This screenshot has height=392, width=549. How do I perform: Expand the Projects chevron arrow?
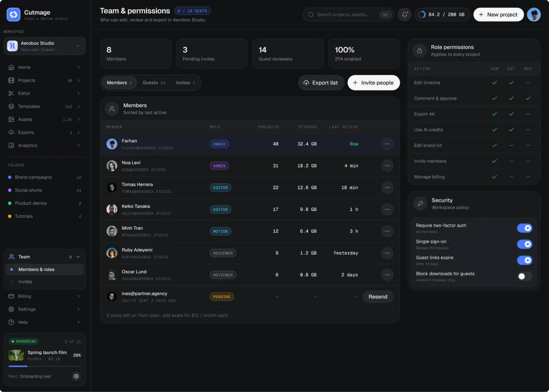click(79, 80)
